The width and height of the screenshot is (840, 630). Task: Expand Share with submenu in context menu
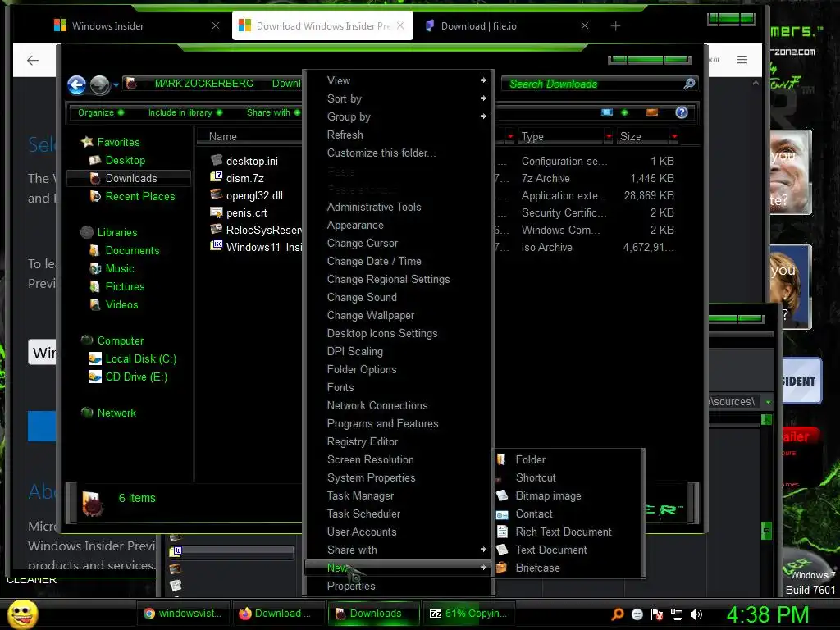tap(483, 550)
